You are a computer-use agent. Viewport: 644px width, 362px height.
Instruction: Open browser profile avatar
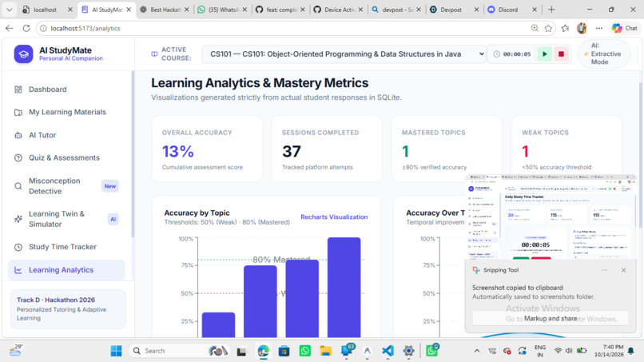click(x=582, y=28)
